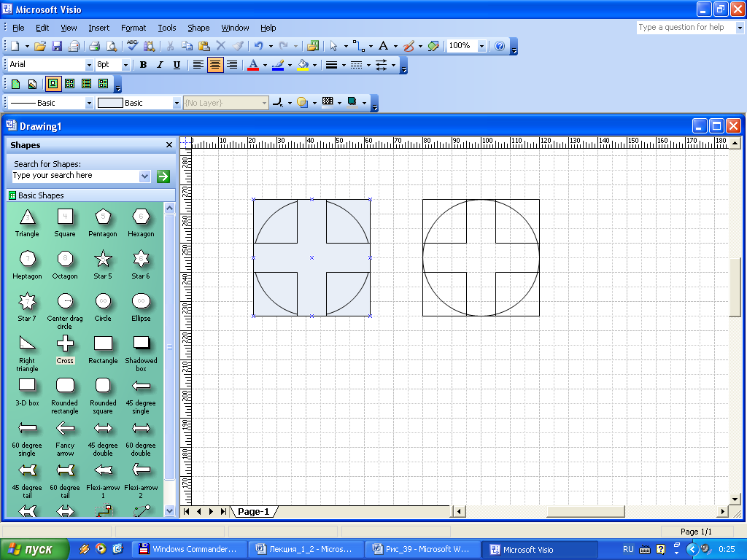Open the Insert menu

98,28
